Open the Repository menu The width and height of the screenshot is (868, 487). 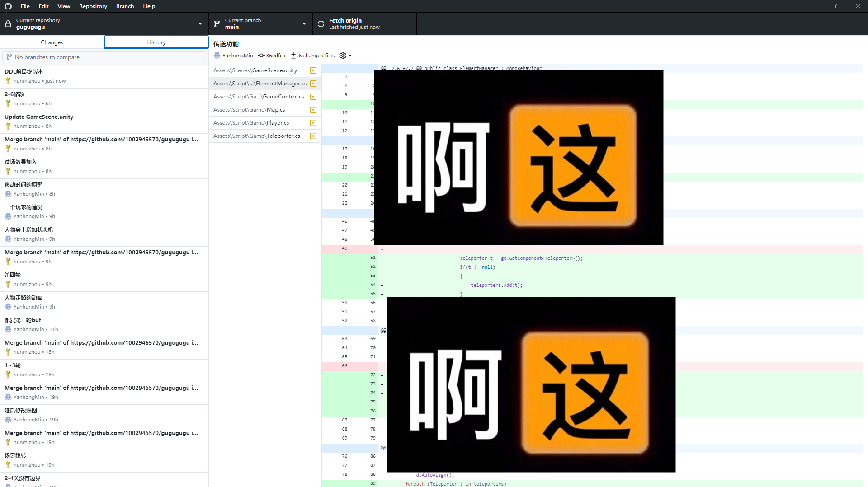93,6
